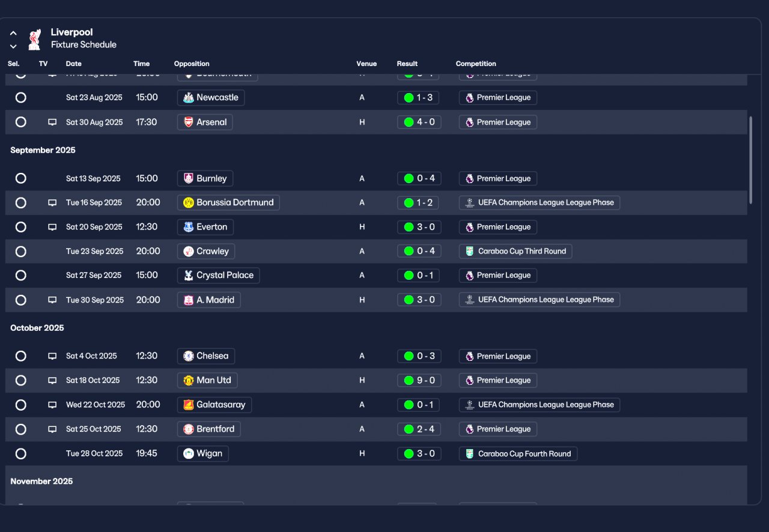Click the Wed 22 Oct 2025 date
769x532 pixels.
click(x=96, y=405)
